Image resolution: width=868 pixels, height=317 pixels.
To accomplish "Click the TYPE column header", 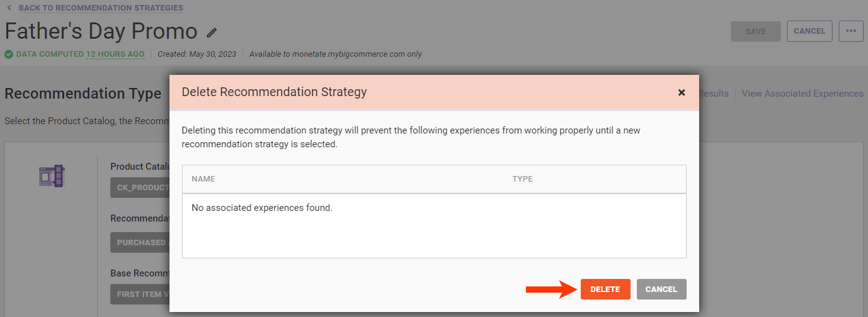I will pyautogui.click(x=522, y=179).
